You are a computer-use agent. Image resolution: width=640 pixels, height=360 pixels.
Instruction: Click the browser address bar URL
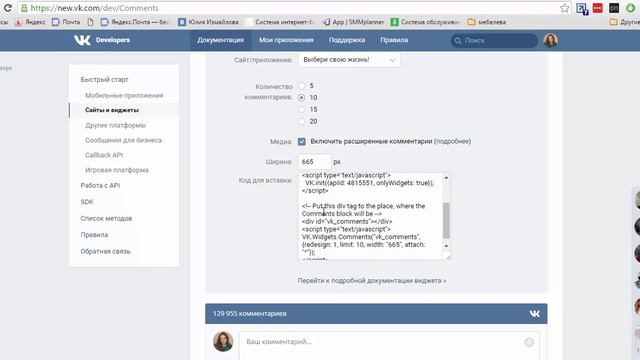95,8
